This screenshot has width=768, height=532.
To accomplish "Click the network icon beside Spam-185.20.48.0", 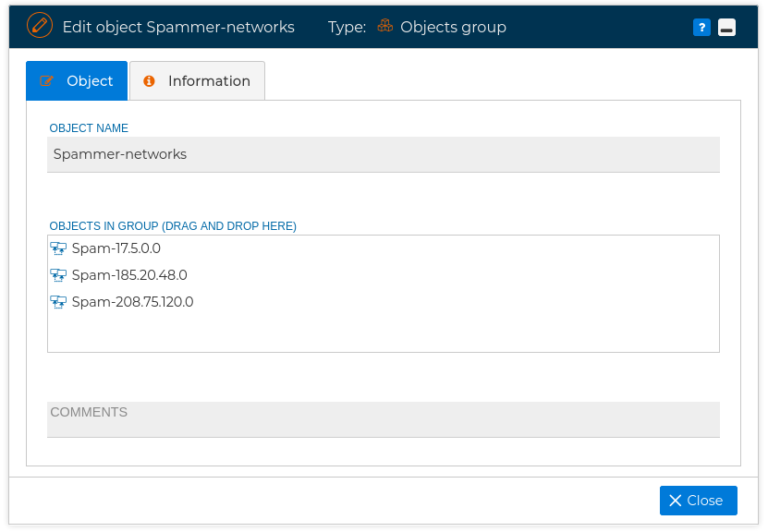I will pyautogui.click(x=58, y=275).
